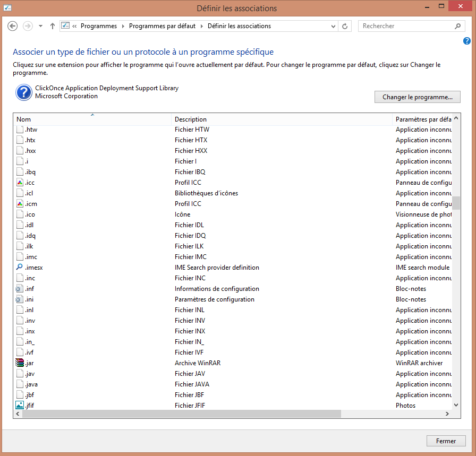This screenshot has height=456, width=476.
Task: Expand the arrow after Programmes par défaut
Action: click(x=201, y=26)
